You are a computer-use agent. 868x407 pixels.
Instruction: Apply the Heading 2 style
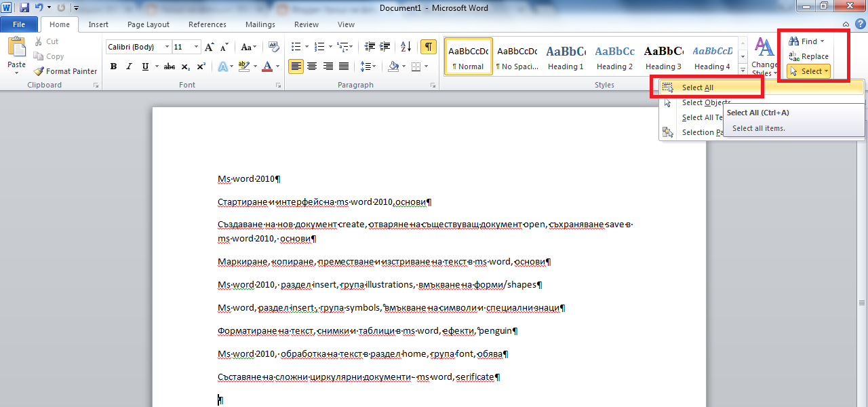(614, 56)
